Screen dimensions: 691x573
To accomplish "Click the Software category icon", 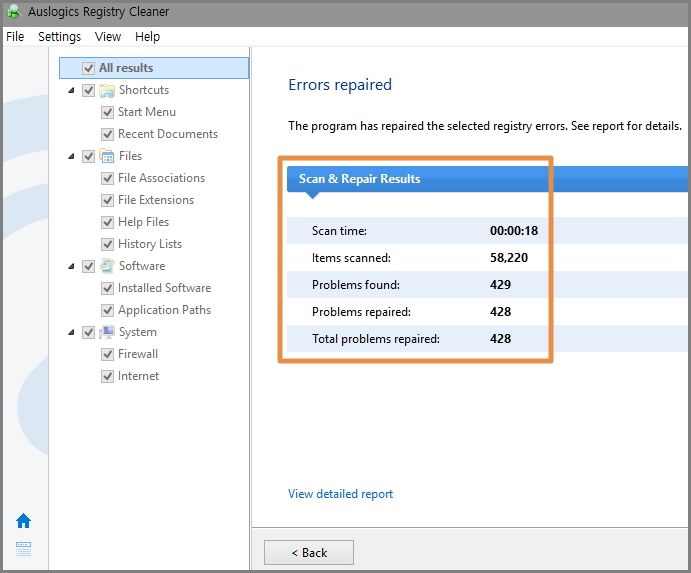I will (x=107, y=266).
